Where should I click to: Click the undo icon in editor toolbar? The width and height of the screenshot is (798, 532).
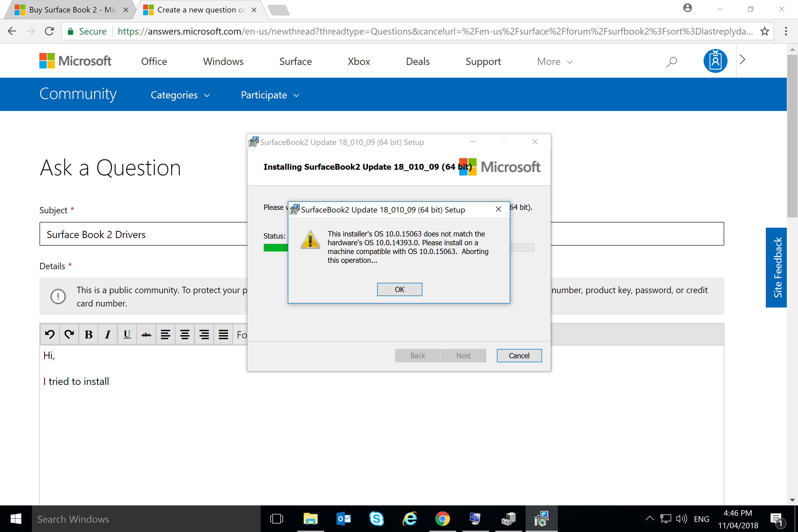tap(50, 335)
